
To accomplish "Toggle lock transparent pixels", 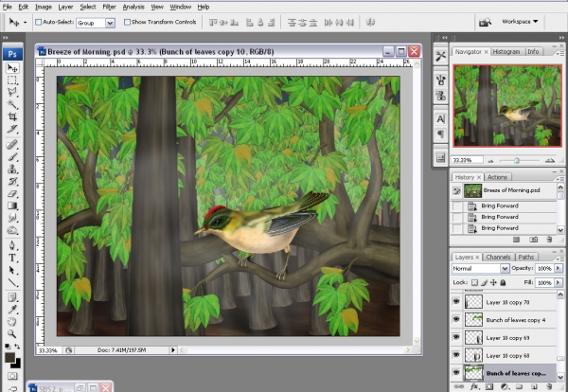I will click(x=474, y=282).
